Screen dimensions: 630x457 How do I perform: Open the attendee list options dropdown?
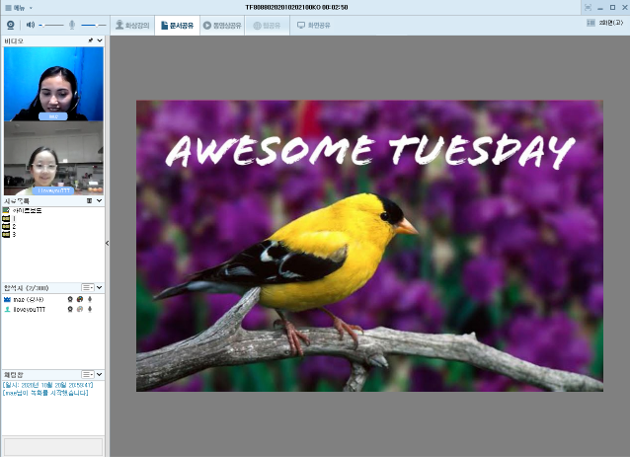tap(88, 287)
